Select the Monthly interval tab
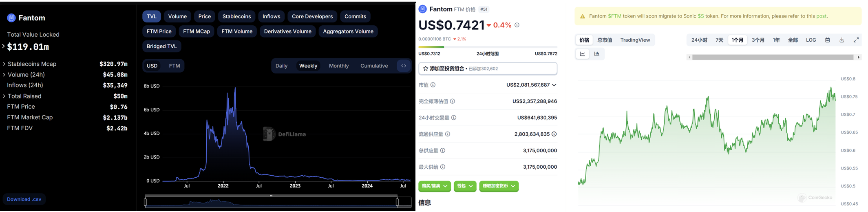This screenshot has width=868, height=212. pyautogui.click(x=338, y=66)
